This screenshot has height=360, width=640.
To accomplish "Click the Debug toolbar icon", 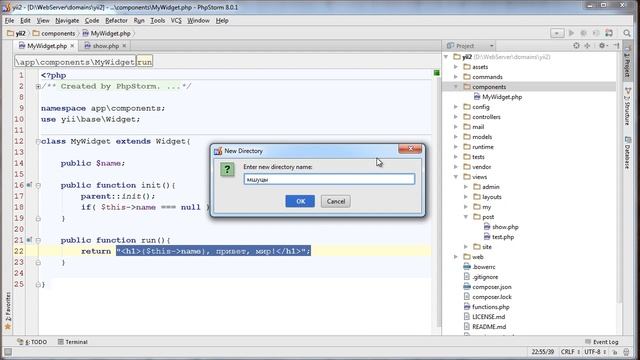I will [584, 33].
